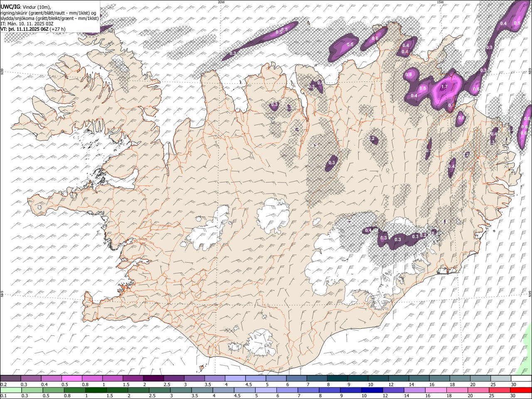Image resolution: width=532 pixels, height=399 pixels.
Task: Pick the darkest purple swatch labeled 2
Action: [153, 378]
